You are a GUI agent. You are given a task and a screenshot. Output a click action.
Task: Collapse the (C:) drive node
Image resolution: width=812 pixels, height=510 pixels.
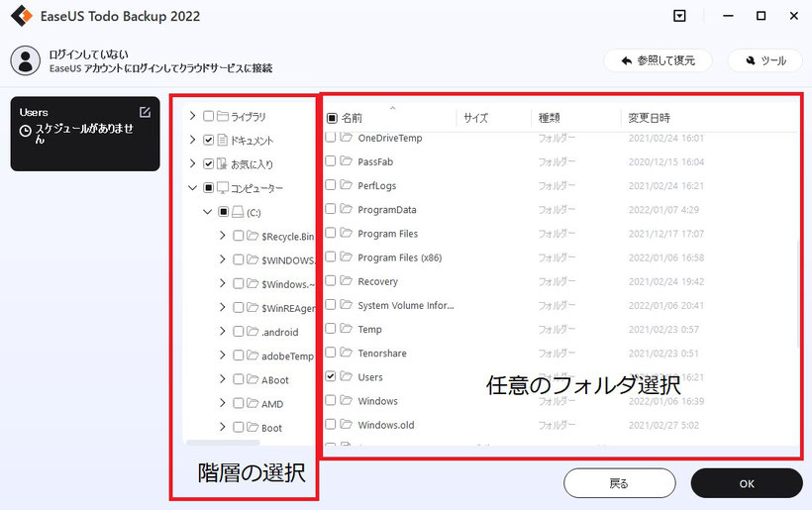[x=208, y=211]
